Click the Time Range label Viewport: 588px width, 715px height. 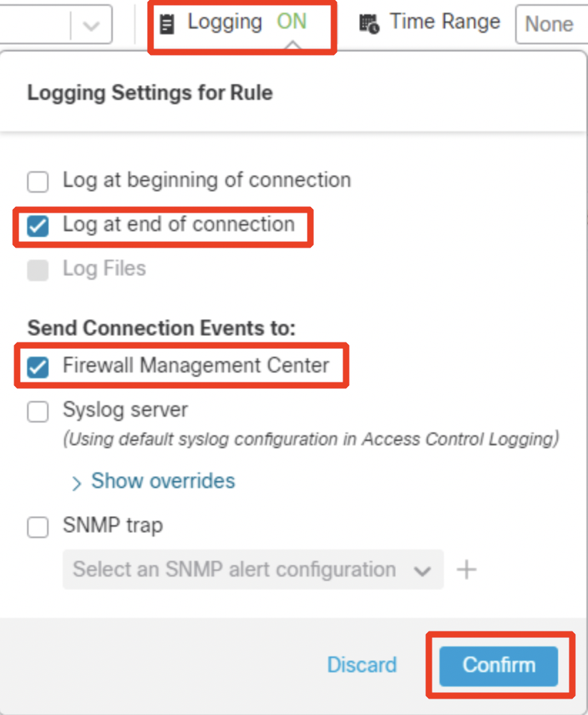pos(445,22)
